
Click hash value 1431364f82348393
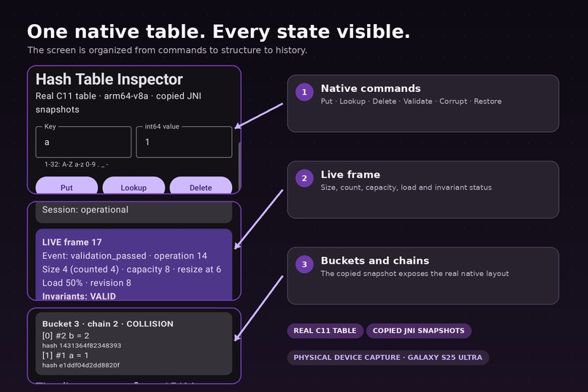(82, 345)
